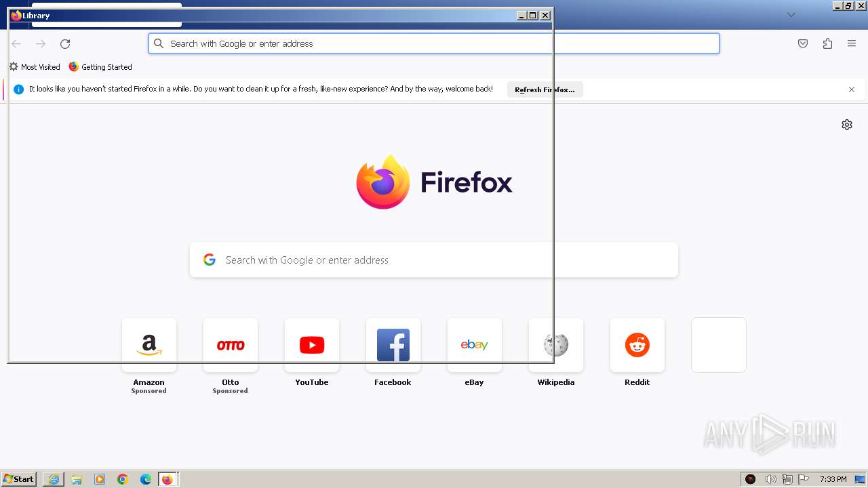The width and height of the screenshot is (868, 488).
Task: Click the system clock 7:33 PM
Action: 833,479
